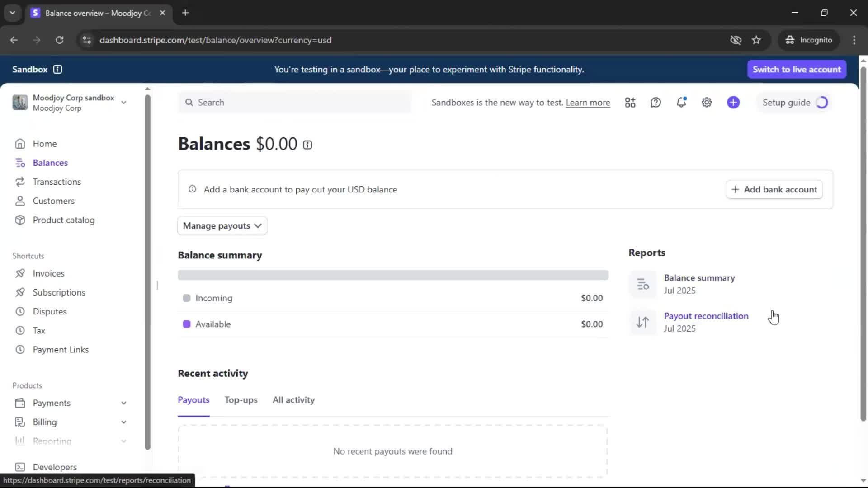
Task: Click the Sandbox info icon
Action: tap(57, 69)
